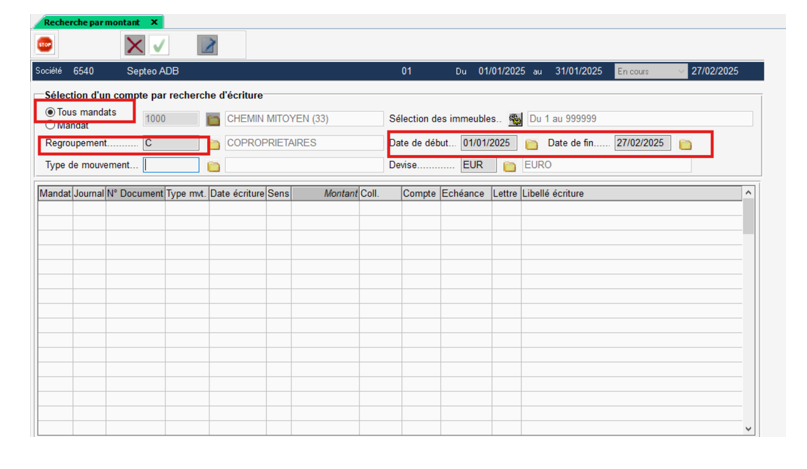
Task: Open folder lookup next to Regroupement field
Action: pyautogui.click(x=214, y=144)
